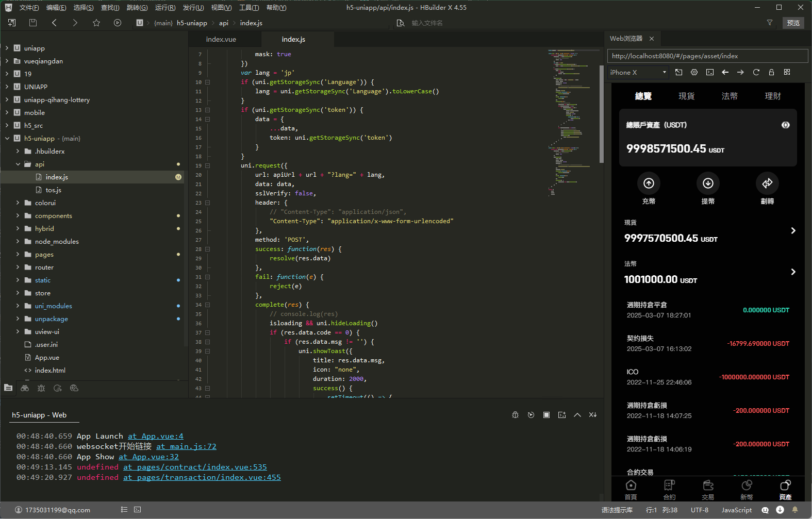
Task: Tap the 充幣 deposit icon in preview
Action: click(649, 183)
